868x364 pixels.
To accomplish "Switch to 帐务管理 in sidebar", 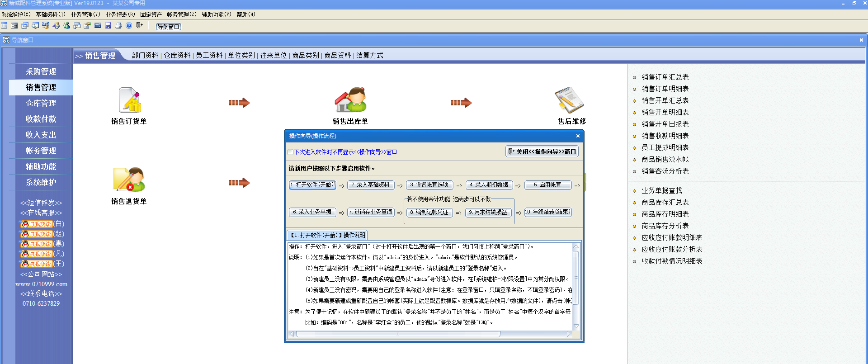I will click(41, 151).
